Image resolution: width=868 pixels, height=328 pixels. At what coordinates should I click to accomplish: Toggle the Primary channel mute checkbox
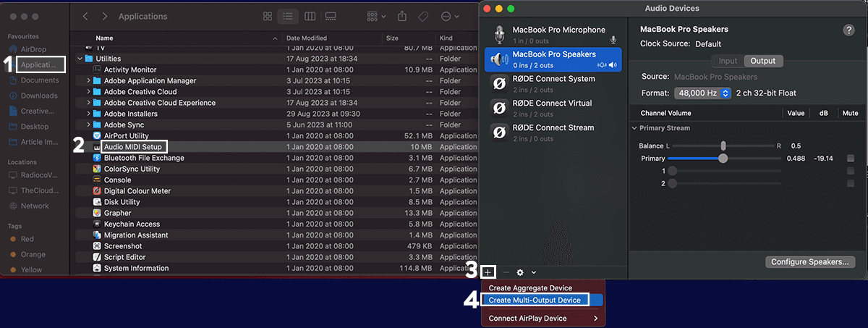coord(851,159)
